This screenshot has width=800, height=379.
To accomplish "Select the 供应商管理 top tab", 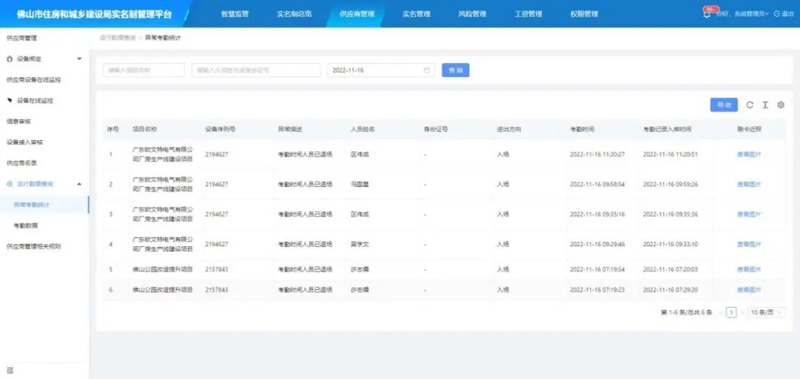I will pos(357,14).
